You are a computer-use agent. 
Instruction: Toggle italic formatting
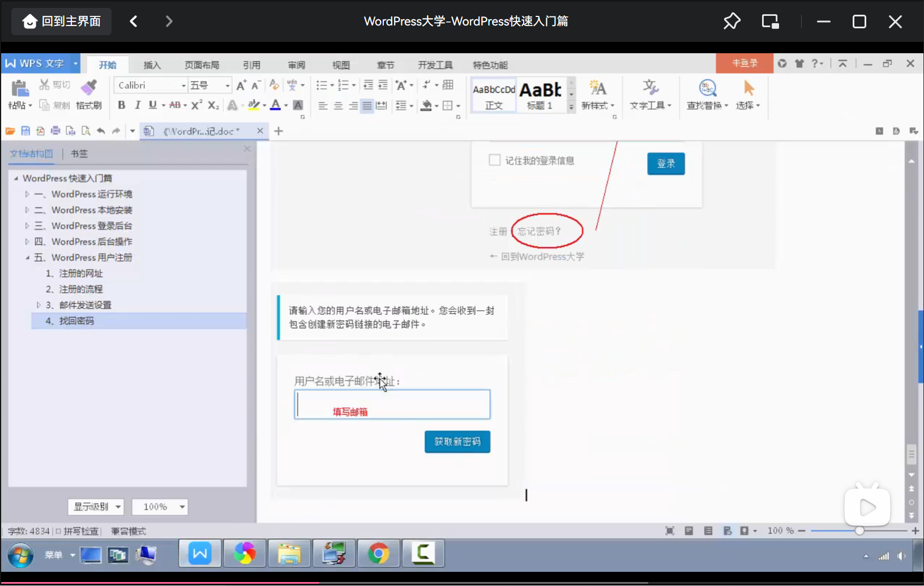[137, 105]
